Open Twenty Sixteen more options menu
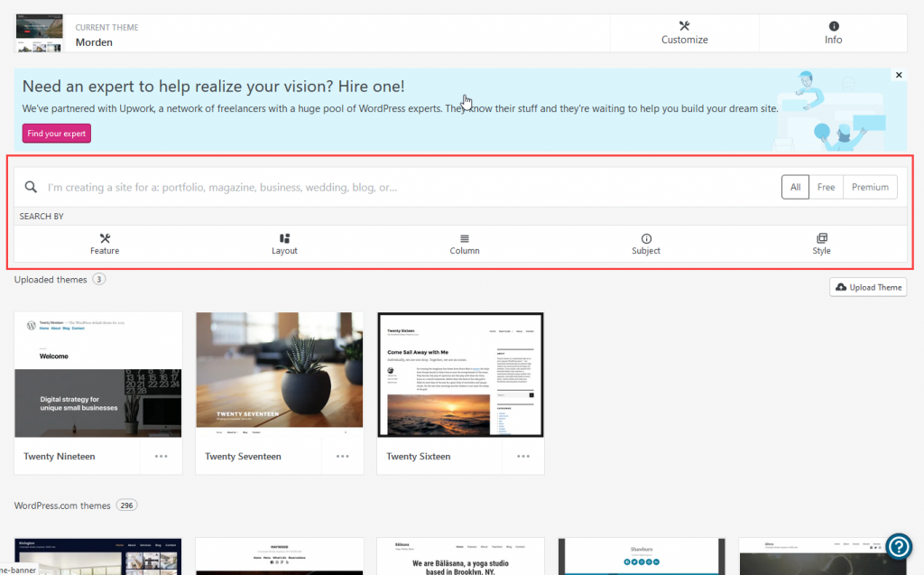924x575 pixels. [x=523, y=457]
